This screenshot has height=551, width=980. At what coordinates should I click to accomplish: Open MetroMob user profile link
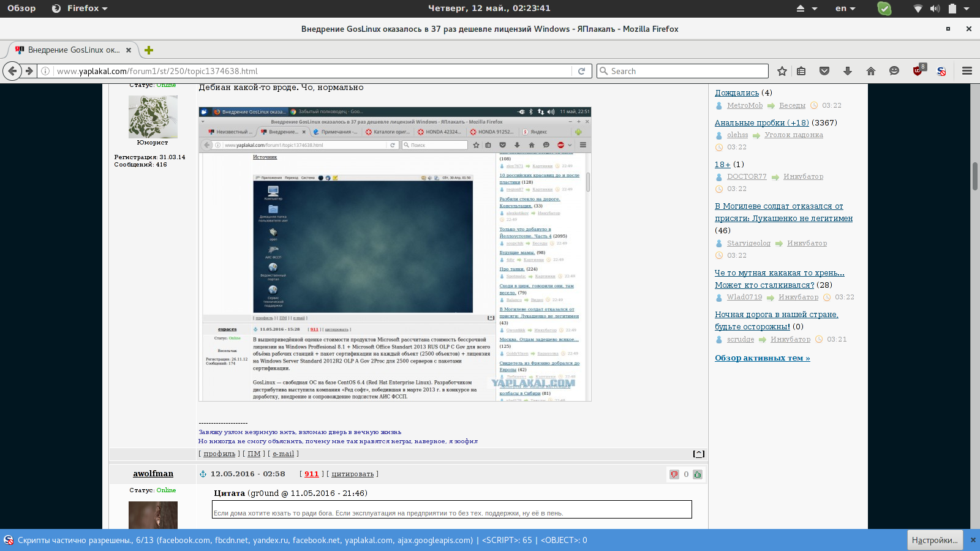click(x=745, y=105)
